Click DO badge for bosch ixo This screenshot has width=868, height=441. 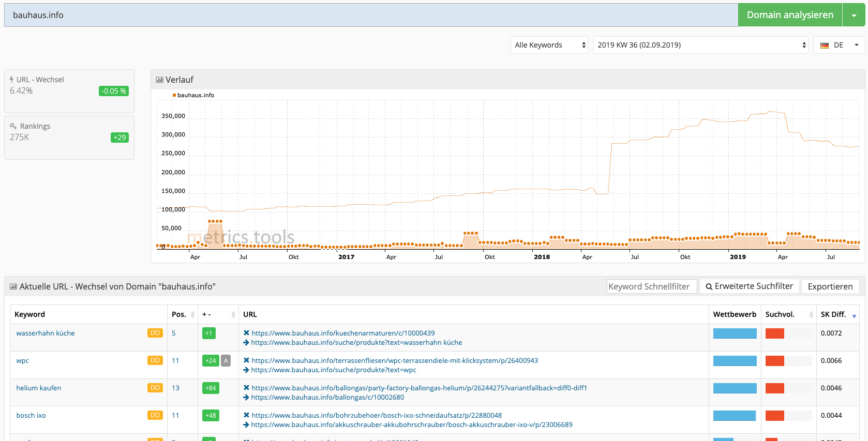[155, 415]
